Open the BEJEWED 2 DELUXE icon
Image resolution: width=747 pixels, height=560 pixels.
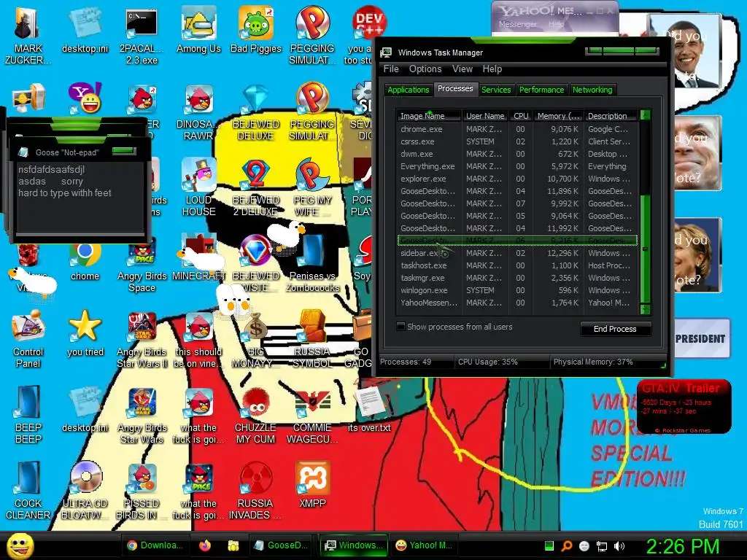pyautogui.click(x=256, y=187)
